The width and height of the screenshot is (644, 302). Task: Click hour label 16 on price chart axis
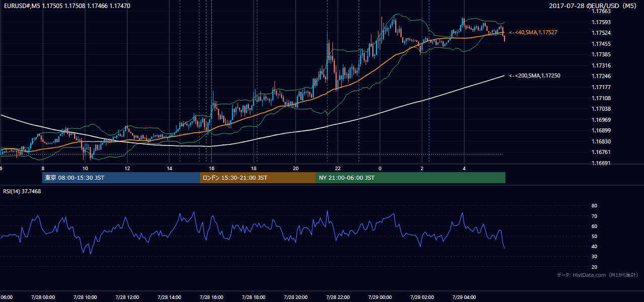(212, 168)
